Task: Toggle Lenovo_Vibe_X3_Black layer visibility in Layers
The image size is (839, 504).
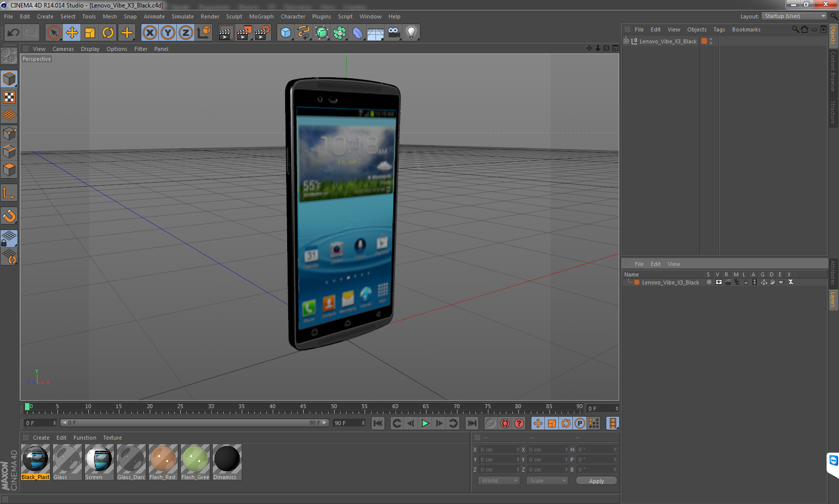Action: pos(719,282)
